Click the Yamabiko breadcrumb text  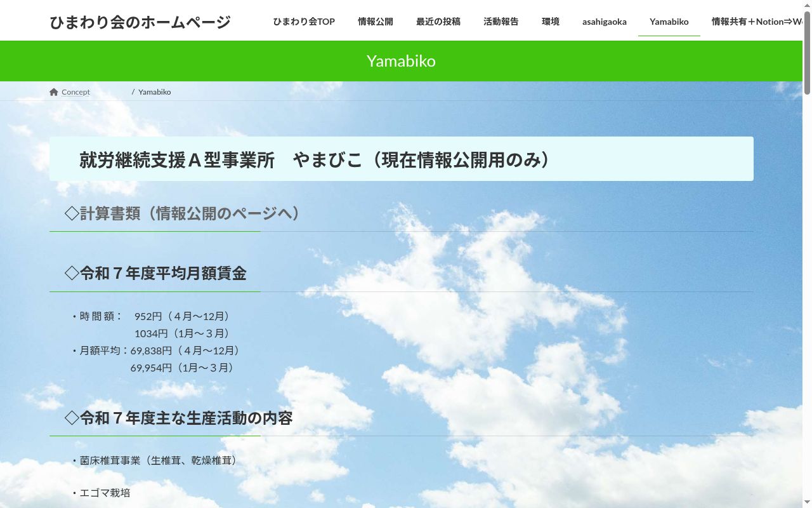155,92
